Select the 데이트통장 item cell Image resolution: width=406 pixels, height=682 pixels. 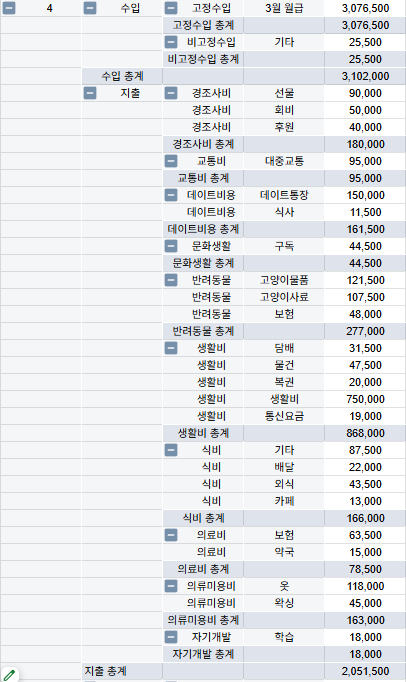pos(284,195)
